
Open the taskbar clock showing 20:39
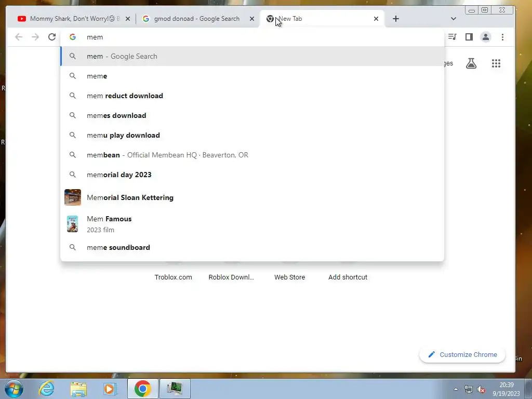[506, 389]
